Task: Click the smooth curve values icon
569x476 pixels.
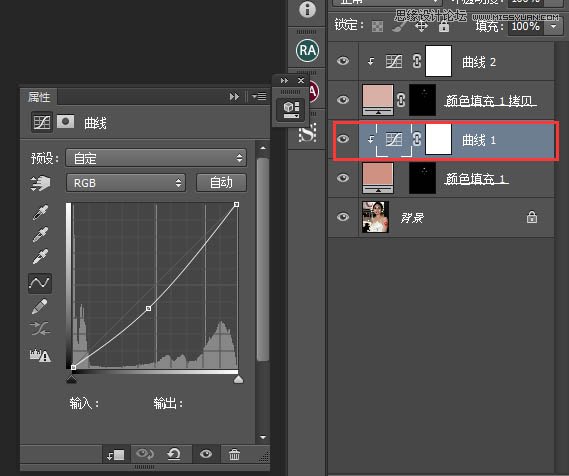Action: click(40, 329)
